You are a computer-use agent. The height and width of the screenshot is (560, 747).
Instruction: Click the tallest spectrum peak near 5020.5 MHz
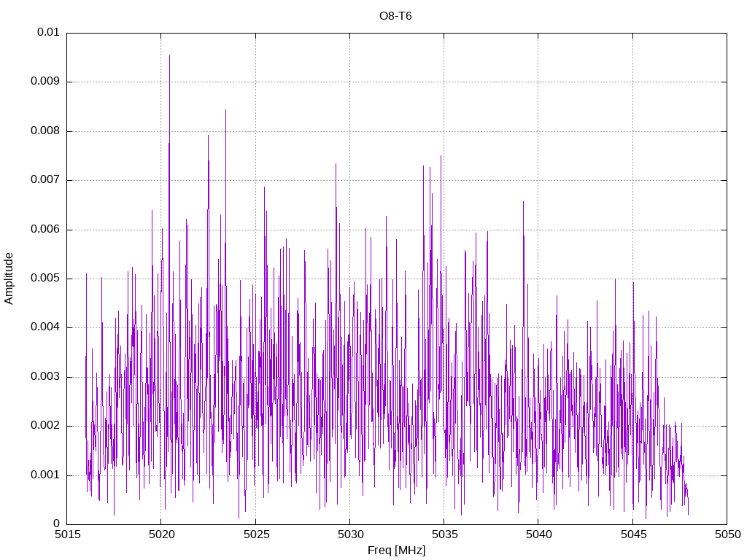[x=169, y=55]
